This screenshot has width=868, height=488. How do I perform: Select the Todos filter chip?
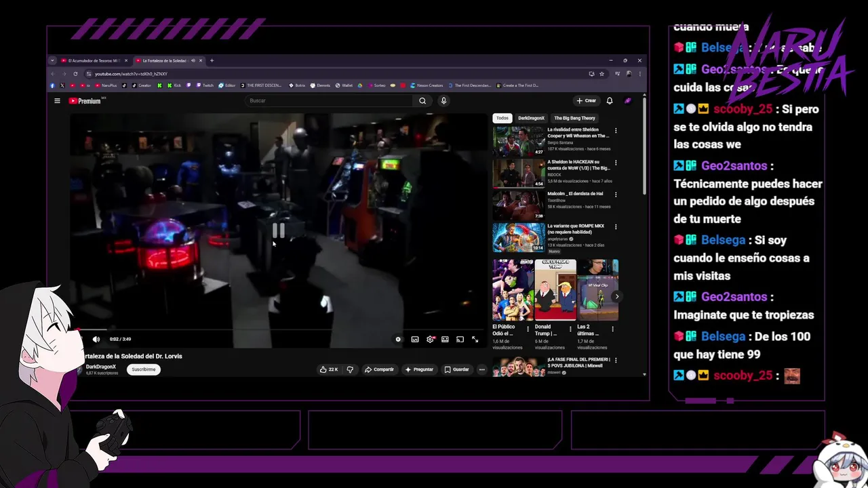click(502, 118)
